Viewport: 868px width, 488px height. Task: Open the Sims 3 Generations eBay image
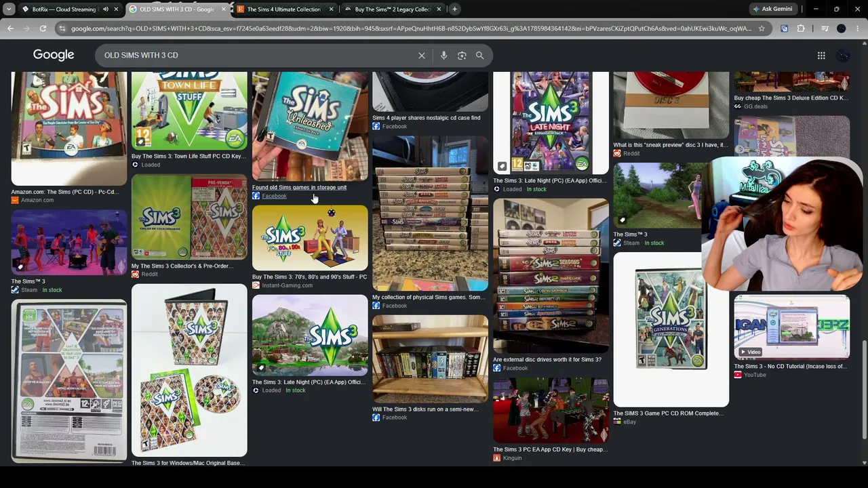pos(671,329)
